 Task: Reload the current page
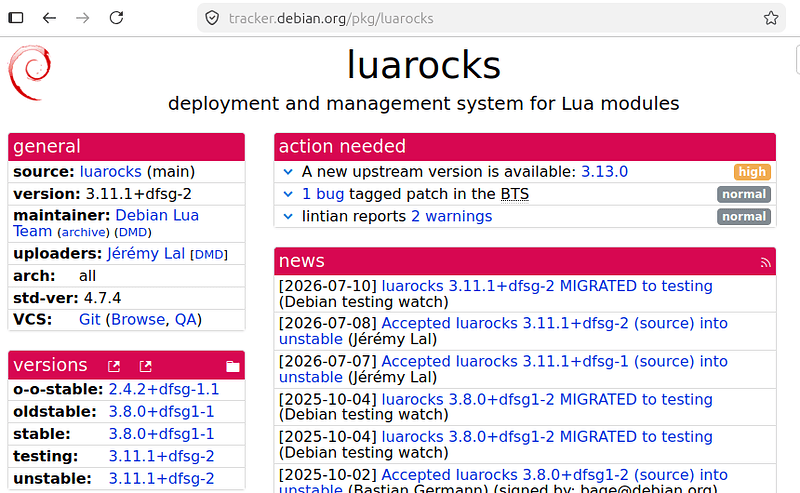(116, 18)
